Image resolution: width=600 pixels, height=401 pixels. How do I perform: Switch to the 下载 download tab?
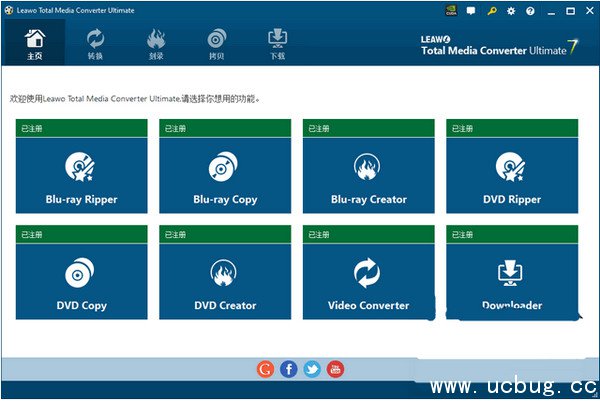click(x=277, y=44)
